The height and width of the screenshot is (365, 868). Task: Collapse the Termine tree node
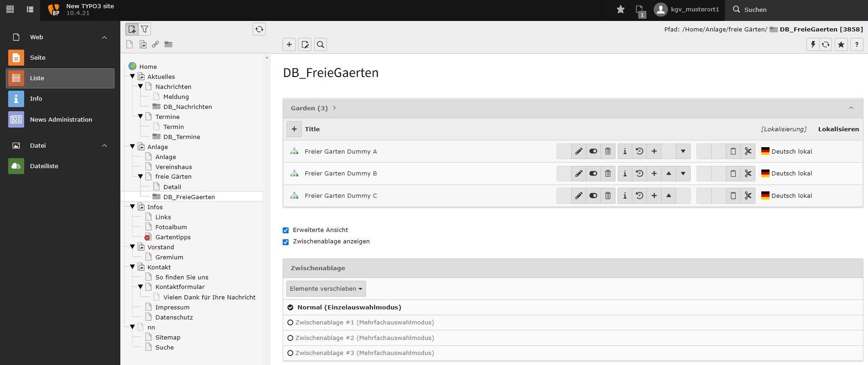click(x=140, y=117)
